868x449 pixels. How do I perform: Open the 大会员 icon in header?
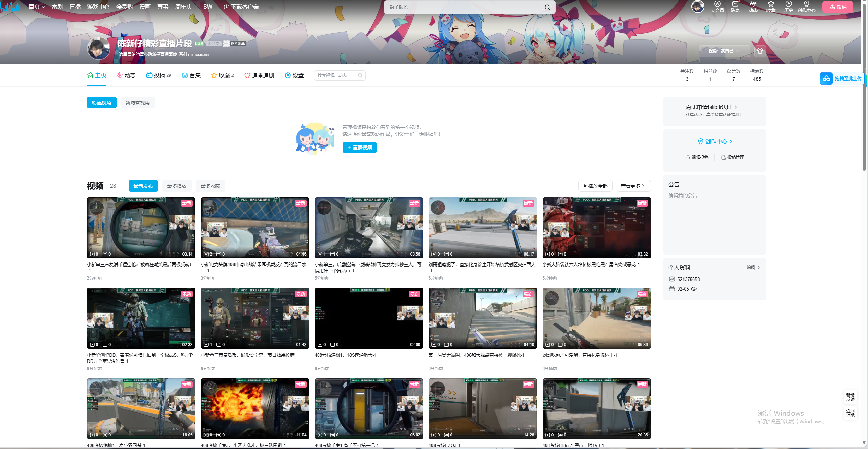pos(717,7)
